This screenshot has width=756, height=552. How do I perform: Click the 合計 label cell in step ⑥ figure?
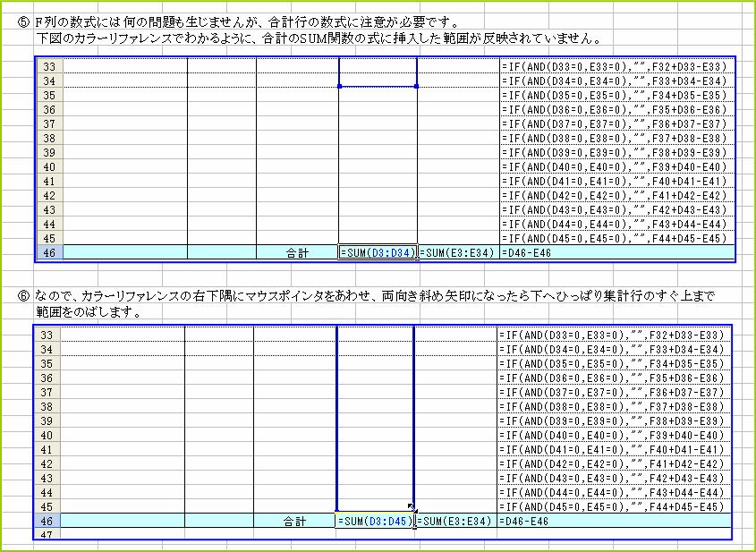(294, 522)
